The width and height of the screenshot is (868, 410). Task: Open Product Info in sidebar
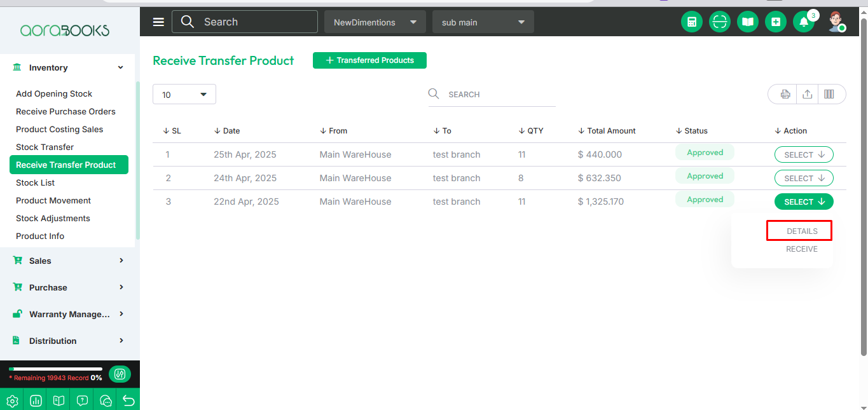click(40, 236)
